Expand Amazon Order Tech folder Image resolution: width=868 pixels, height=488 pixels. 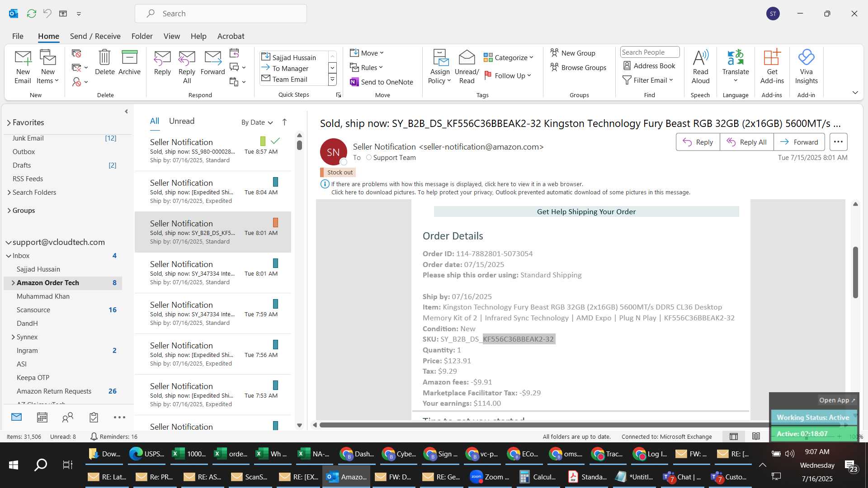(13, 283)
